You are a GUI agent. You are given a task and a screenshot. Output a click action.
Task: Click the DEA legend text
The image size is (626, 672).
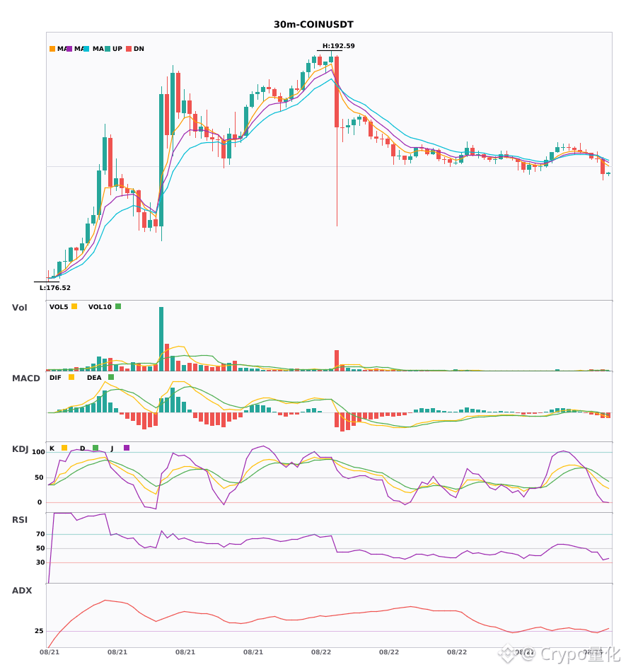pyautogui.click(x=94, y=378)
